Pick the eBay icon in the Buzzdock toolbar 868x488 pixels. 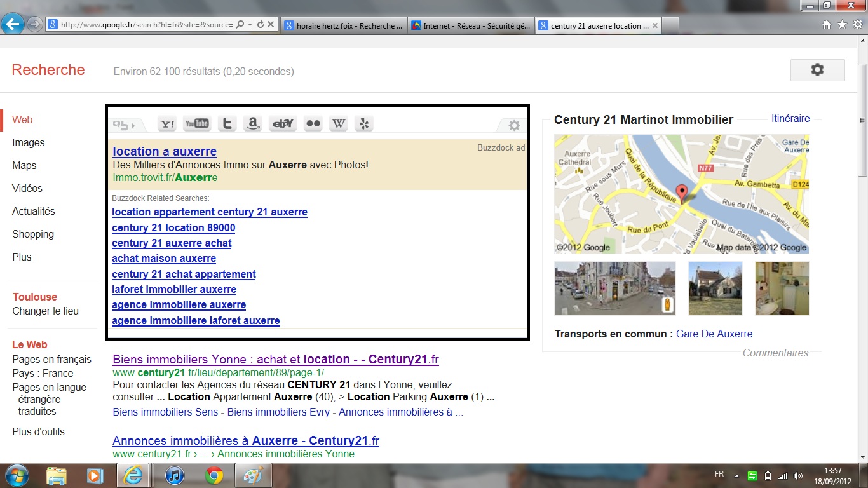point(283,125)
